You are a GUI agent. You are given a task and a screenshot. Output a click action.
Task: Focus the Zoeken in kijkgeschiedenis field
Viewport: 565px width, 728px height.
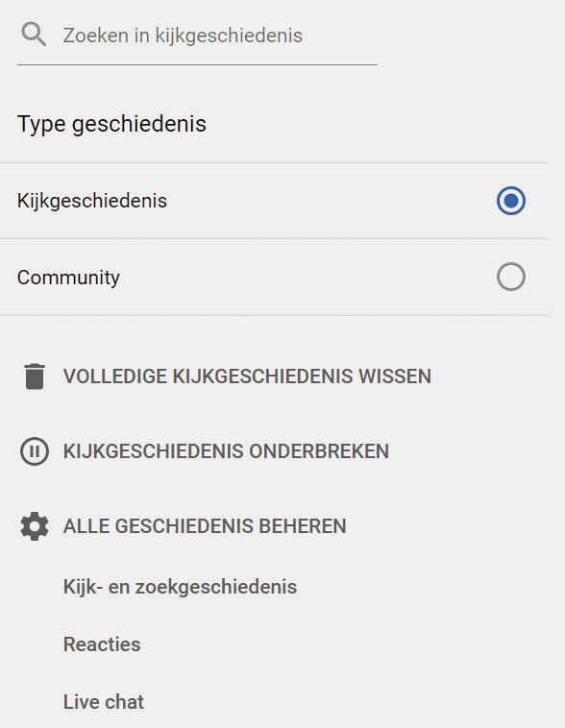[x=198, y=36]
